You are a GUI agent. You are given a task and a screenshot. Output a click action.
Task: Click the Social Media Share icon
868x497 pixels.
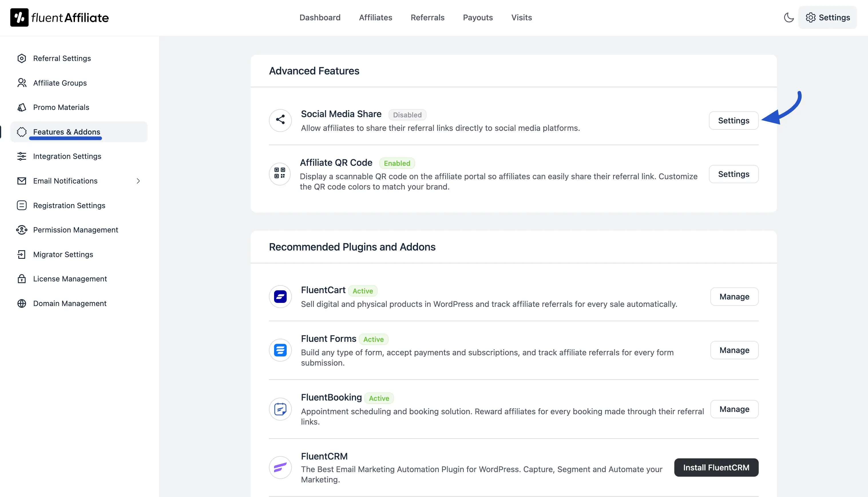pyautogui.click(x=280, y=120)
